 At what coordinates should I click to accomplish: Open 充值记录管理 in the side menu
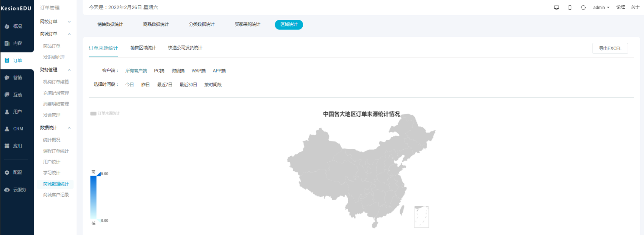coord(56,93)
